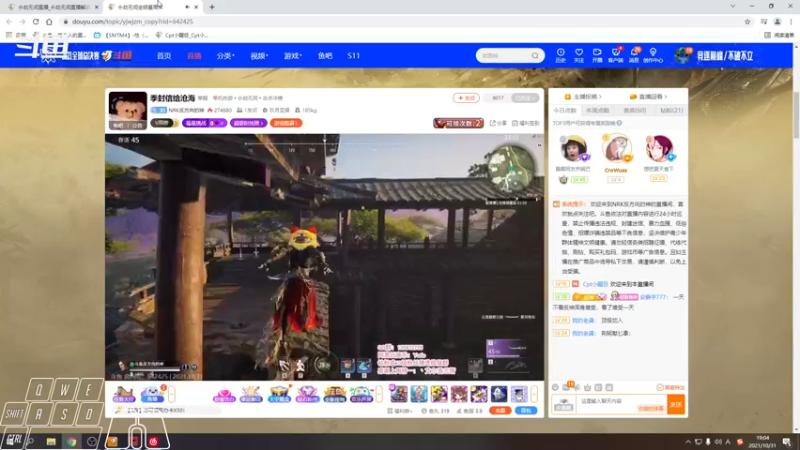Open 直播 live in navigation
800x450 pixels.
(194, 56)
